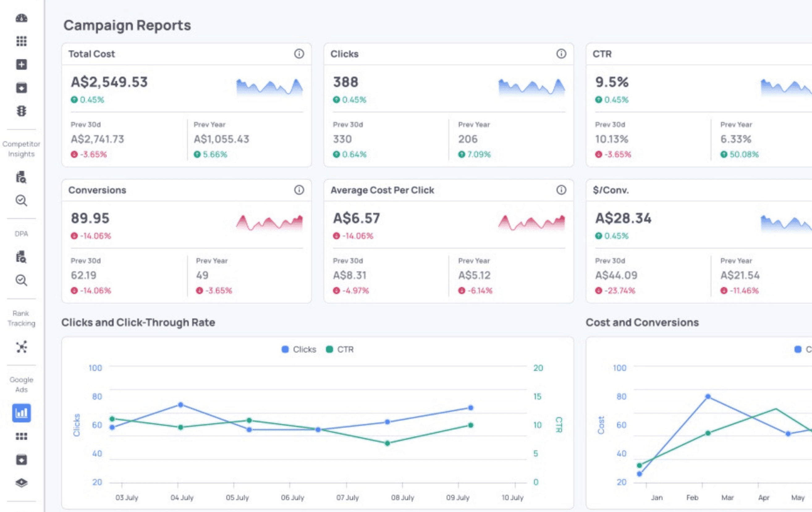This screenshot has width=812, height=512.
Task: Click the plus square sidebar icon
Action: [x=21, y=64]
